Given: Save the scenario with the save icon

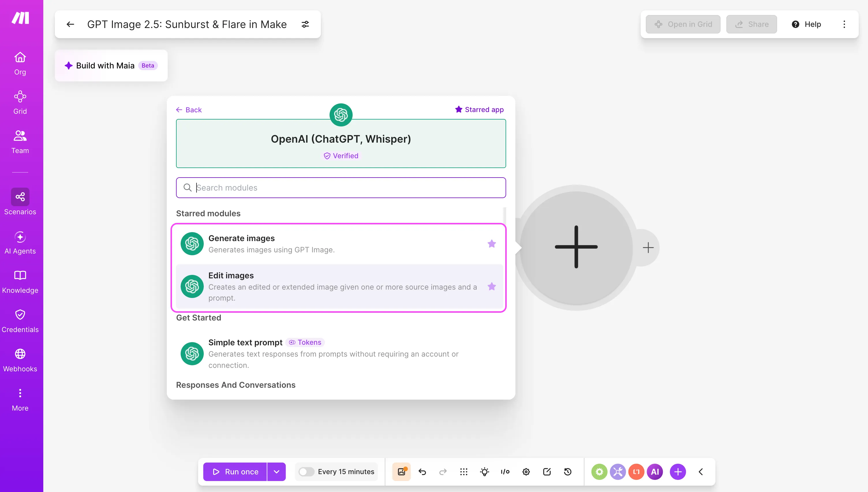Looking at the screenshot, I should coord(401,472).
